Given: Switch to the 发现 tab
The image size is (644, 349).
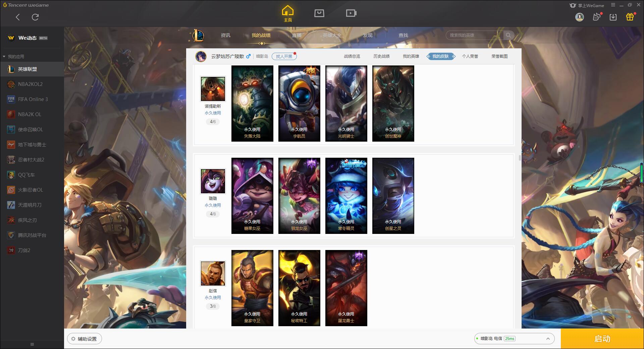Looking at the screenshot, I should coord(368,35).
